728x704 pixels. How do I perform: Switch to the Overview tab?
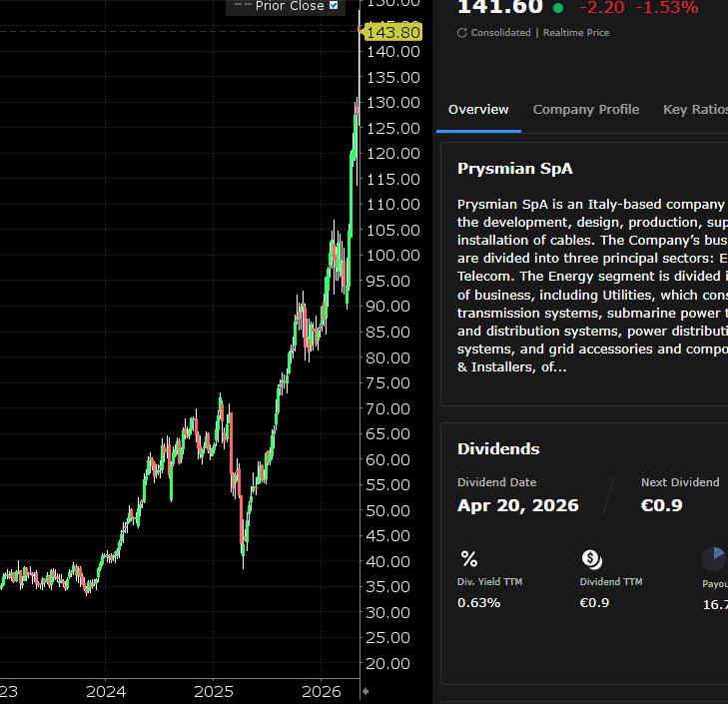click(478, 110)
